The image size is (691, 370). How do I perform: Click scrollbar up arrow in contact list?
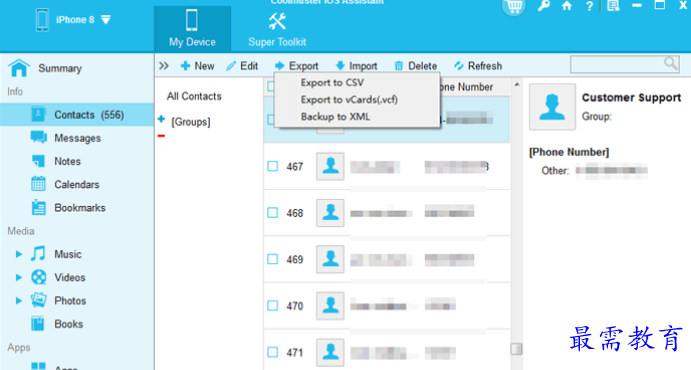pyautogui.click(x=516, y=85)
